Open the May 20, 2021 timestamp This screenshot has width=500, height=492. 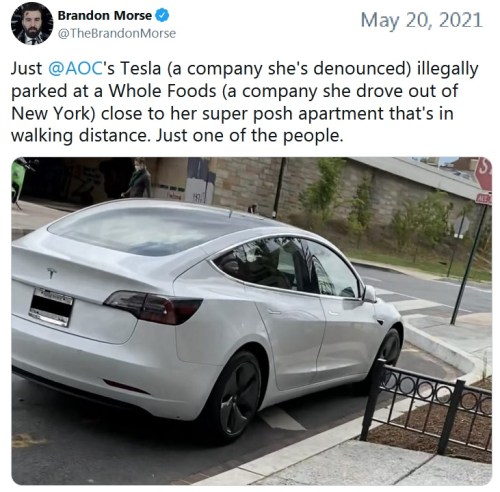[x=422, y=20]
